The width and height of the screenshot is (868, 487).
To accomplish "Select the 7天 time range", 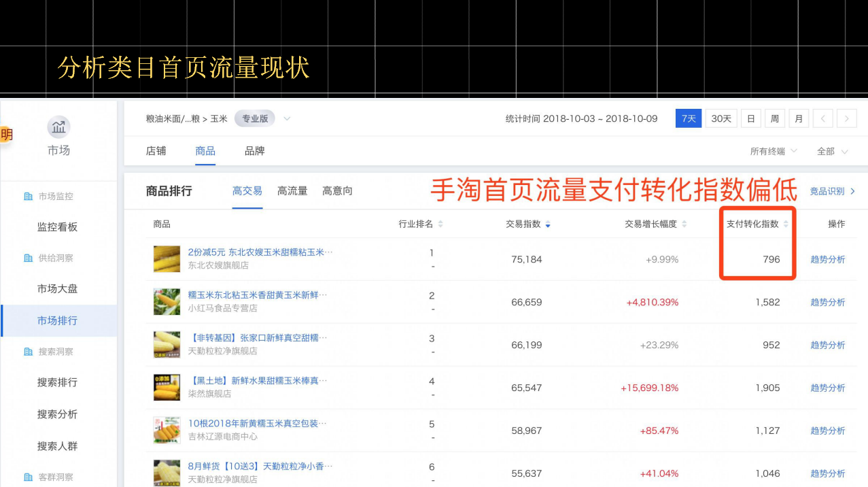I will click(x=689, y=118).
